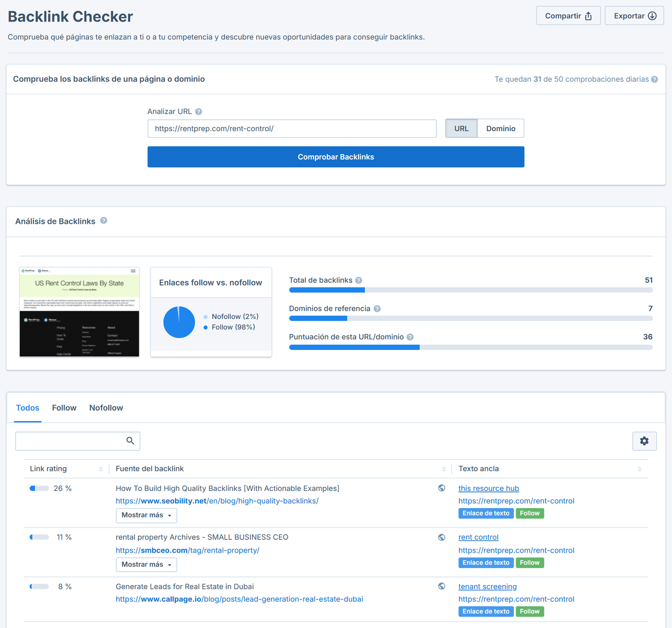Click 'this resource hub' anchor text link
The image size is (672, 628).
click(489, 489)
